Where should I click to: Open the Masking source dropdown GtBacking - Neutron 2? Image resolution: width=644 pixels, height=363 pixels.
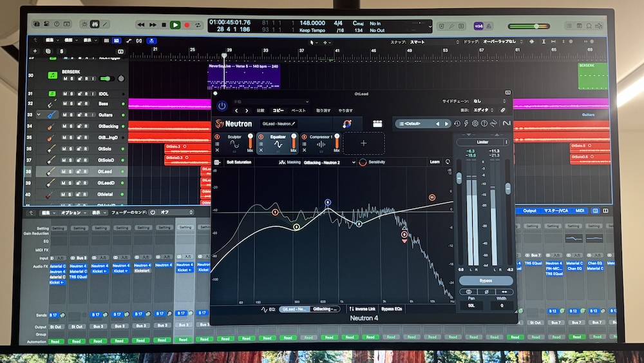click(329, 162)
